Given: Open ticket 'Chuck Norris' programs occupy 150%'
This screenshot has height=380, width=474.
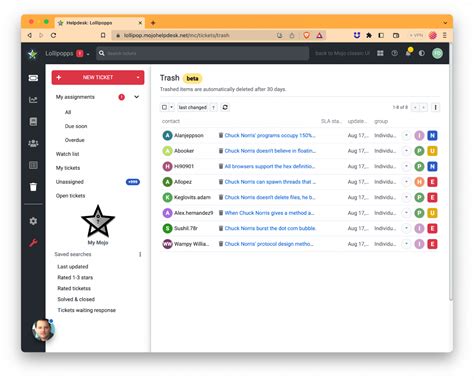Looking at the screenshot, I should [270, 135].
